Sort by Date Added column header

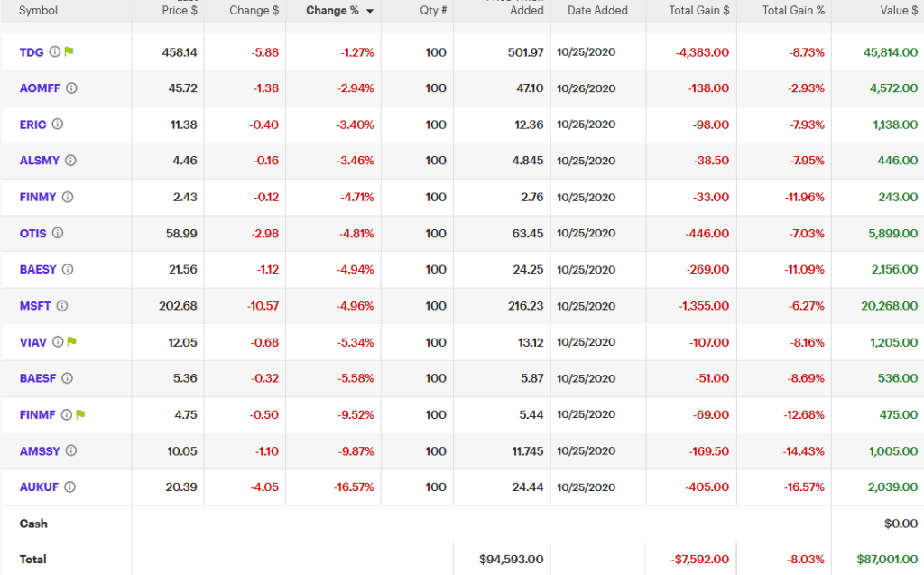(x=597, y=10)
